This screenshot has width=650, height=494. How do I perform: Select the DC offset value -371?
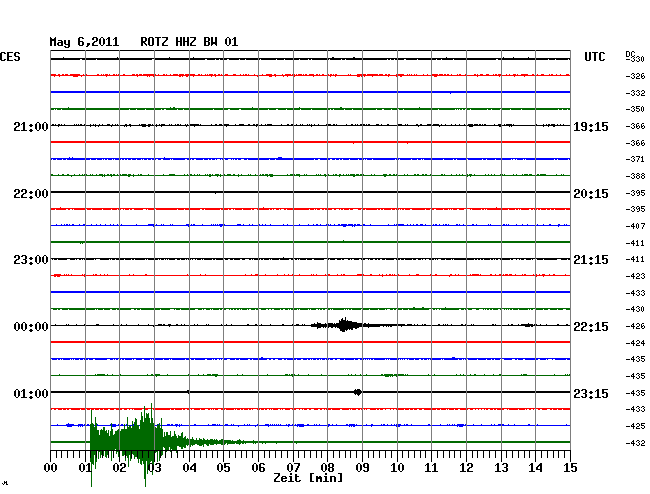[635, 159]
